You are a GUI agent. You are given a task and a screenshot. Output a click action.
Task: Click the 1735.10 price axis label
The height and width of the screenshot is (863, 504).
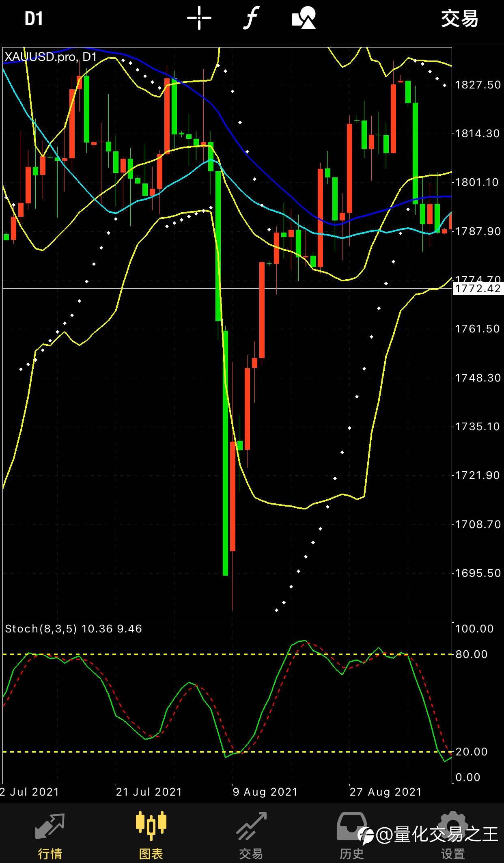click(x=478, y=427)
